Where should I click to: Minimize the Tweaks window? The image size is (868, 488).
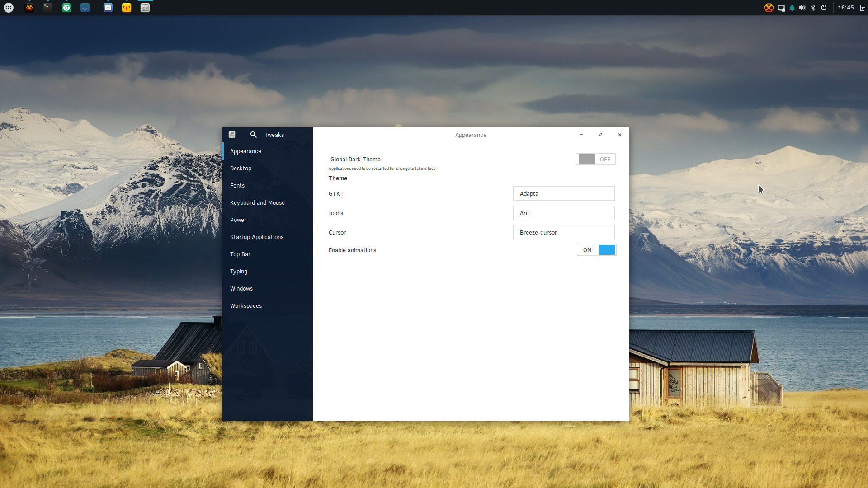582,135
